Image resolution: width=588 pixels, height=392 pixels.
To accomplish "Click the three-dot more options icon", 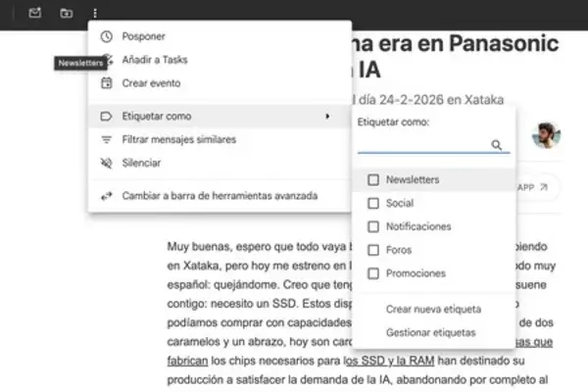I will click(95, 14).
